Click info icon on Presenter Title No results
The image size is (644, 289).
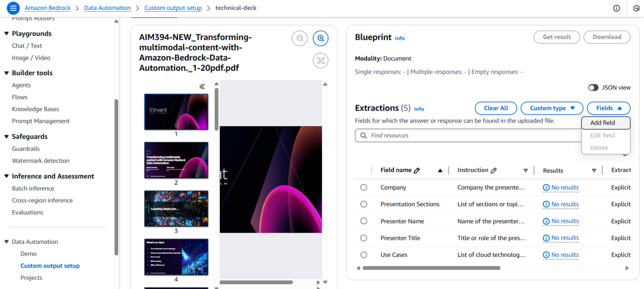(546, 238)
